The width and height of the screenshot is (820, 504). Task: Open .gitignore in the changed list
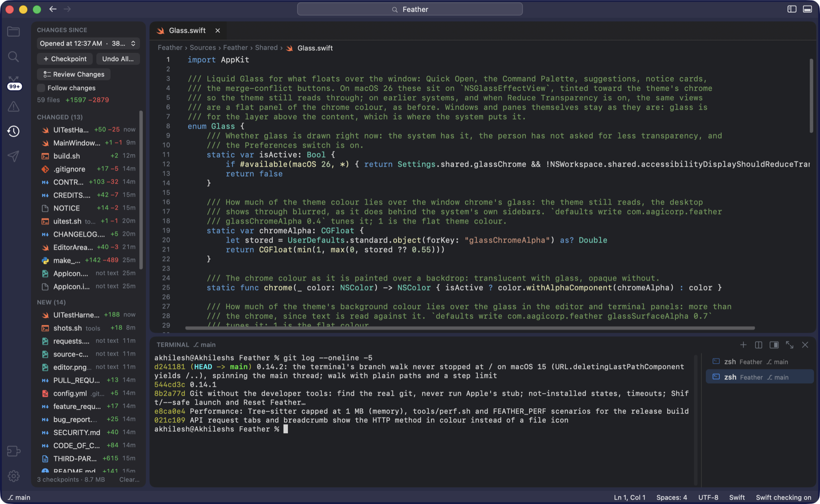pos(88,169)
